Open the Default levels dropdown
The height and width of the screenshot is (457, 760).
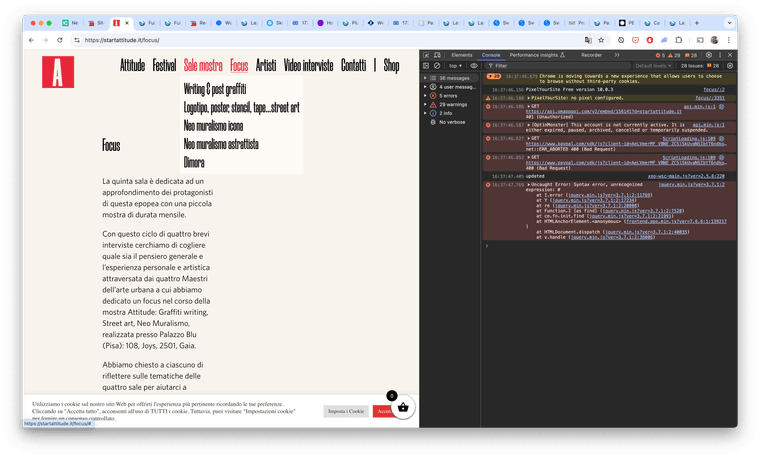coord(653,66)
